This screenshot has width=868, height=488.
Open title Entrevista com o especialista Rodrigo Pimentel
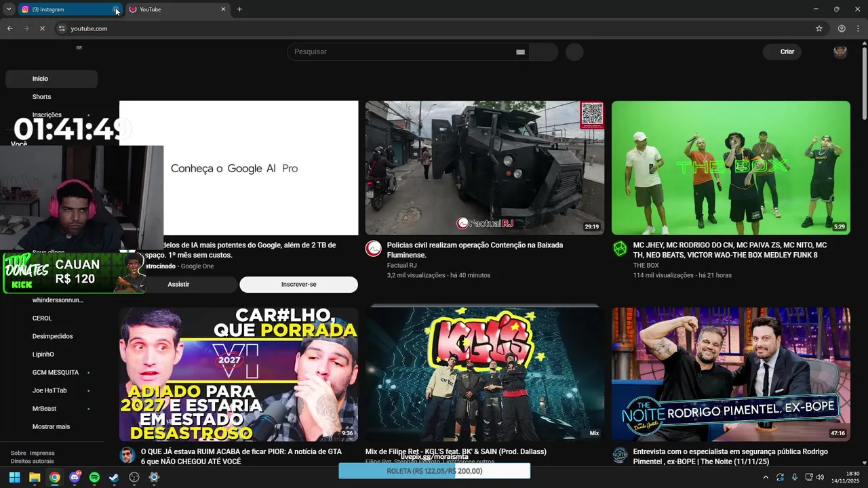click(730, 456)
